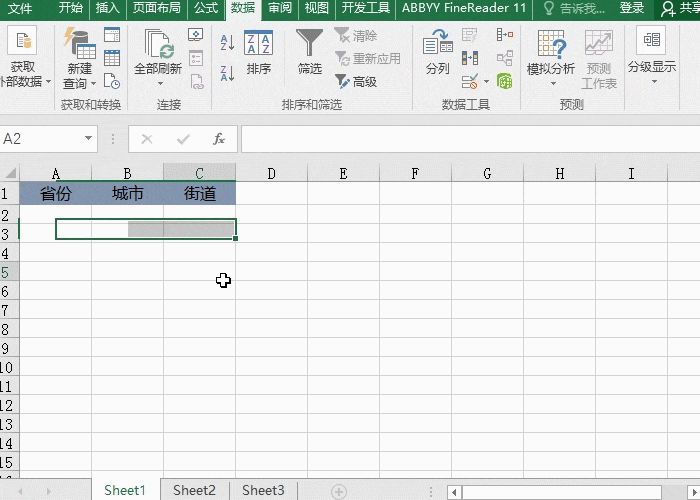Switch to the Sheet2 worksheet tab
This screenshot has width=700, height=500.
click(x=194, y=490)
